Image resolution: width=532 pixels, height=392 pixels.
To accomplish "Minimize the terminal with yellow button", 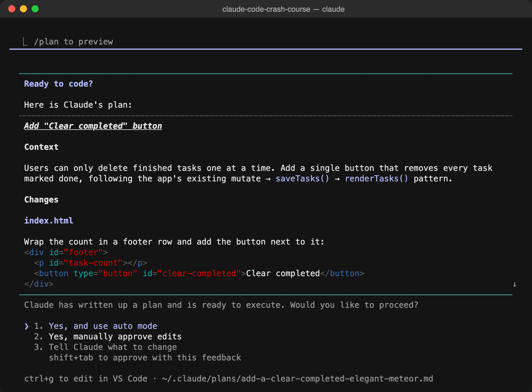I will 23,9.
